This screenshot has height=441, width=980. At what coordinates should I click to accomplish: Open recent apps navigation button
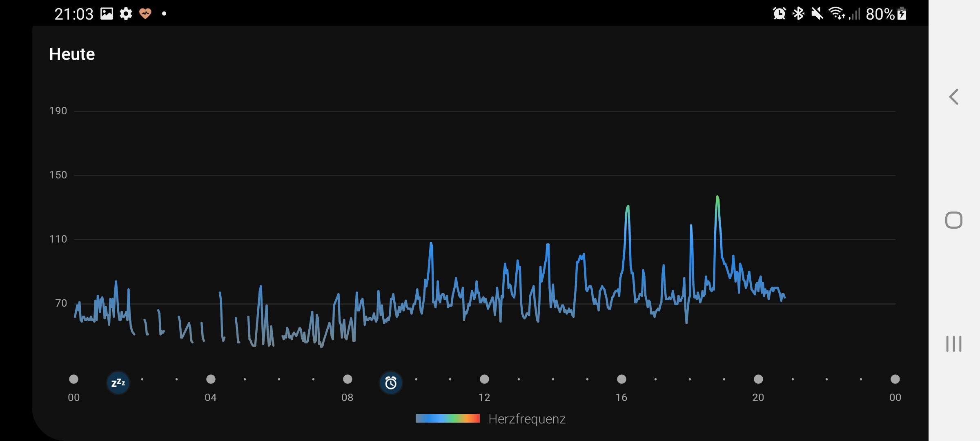pos(953,344)
